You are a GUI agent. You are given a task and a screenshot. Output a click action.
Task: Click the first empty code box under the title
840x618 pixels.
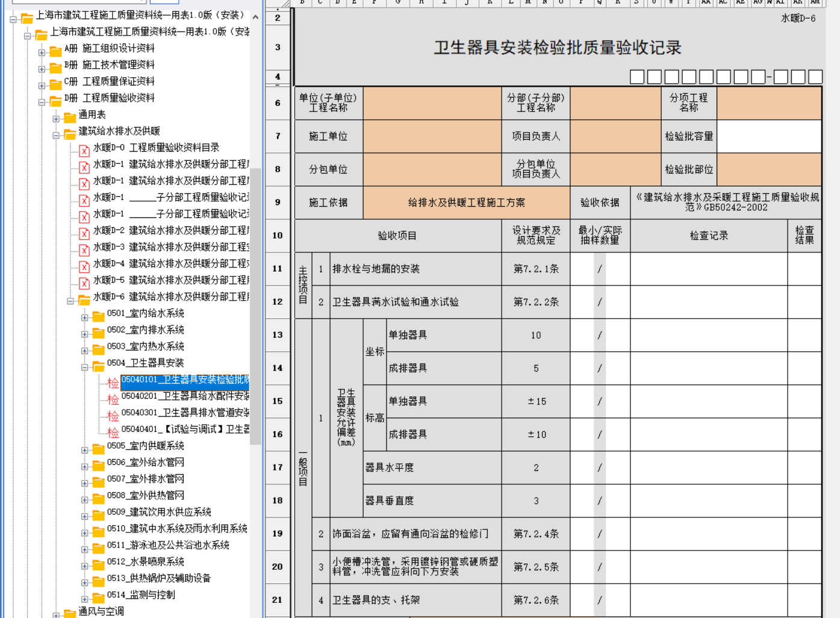637,76
